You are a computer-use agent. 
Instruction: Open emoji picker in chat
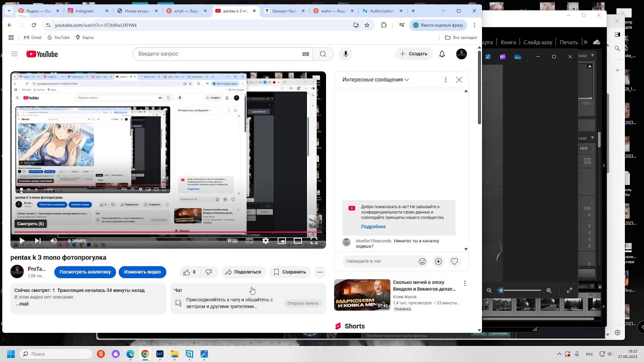click(422, 261)
